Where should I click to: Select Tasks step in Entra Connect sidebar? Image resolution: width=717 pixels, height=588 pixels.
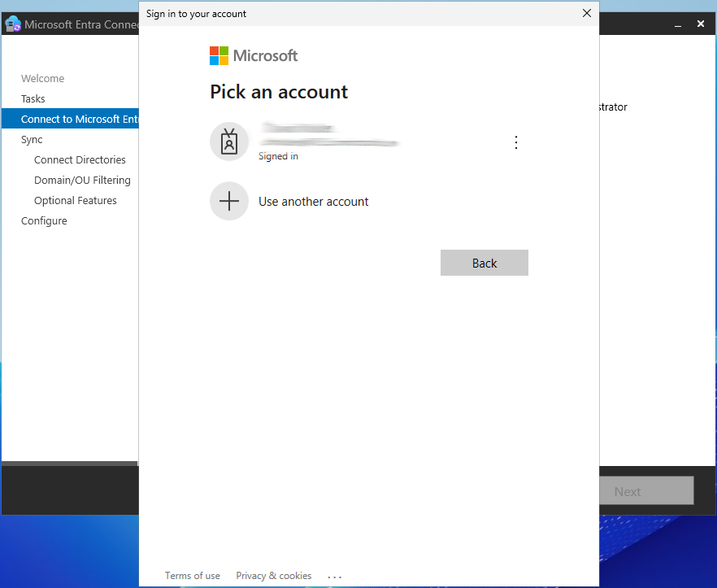click(x=33, y=99)
